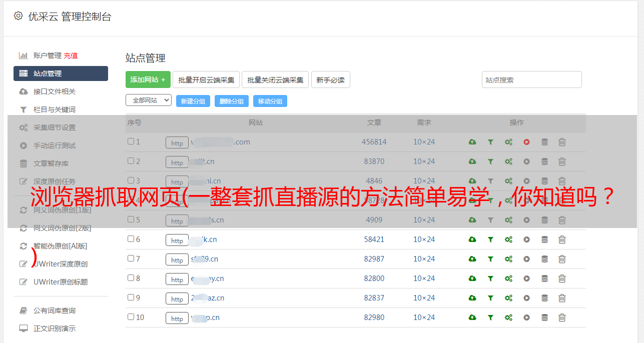Click the http box in row 10
The height and width of the screenshot is (343, 644).
[177, 318]
